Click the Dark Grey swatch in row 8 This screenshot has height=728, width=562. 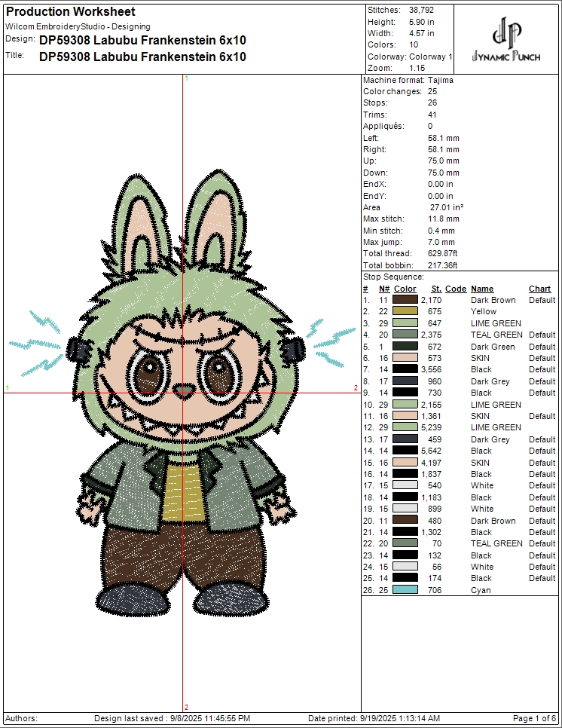pos(405,381)
